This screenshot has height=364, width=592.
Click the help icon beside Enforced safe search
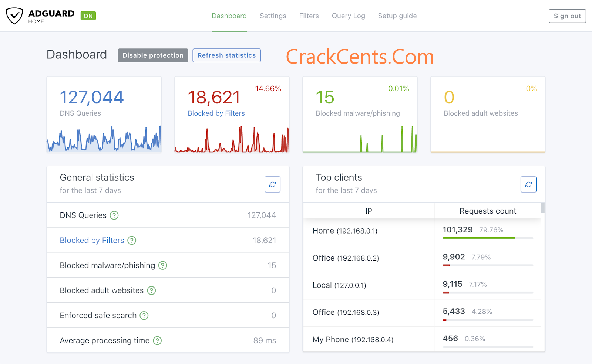144,316
